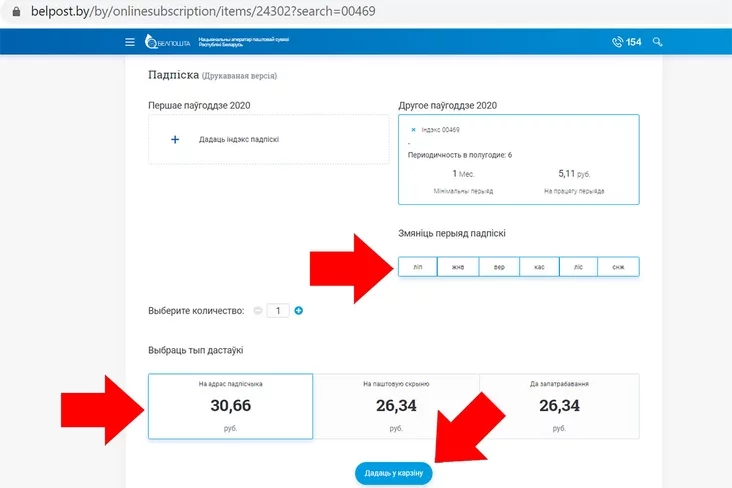Choose delivery to subscriber address 30,66
This screenshot has height=488, width=732.
[230, 406]
